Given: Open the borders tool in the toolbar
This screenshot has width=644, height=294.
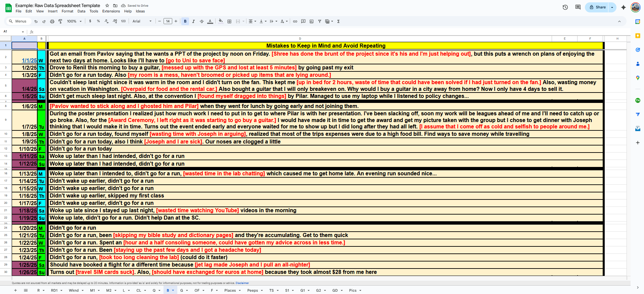Looking at the screenshot, I should (229, 21).
